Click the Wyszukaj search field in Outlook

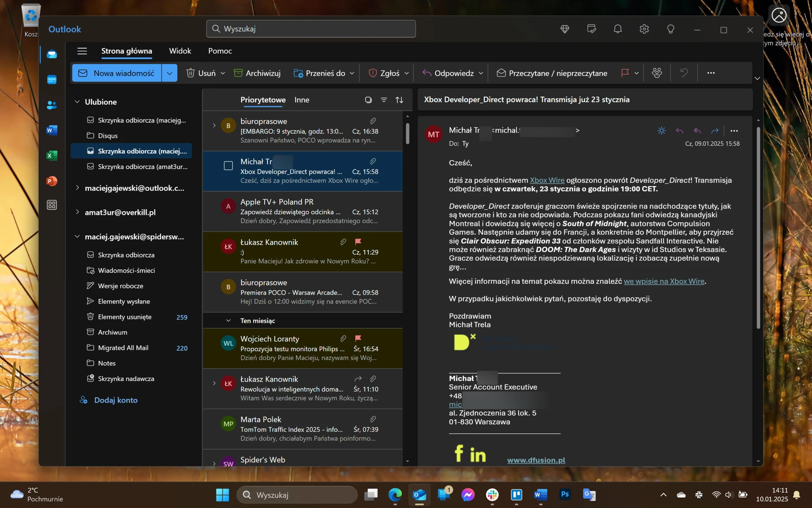[x=311, y=29]
